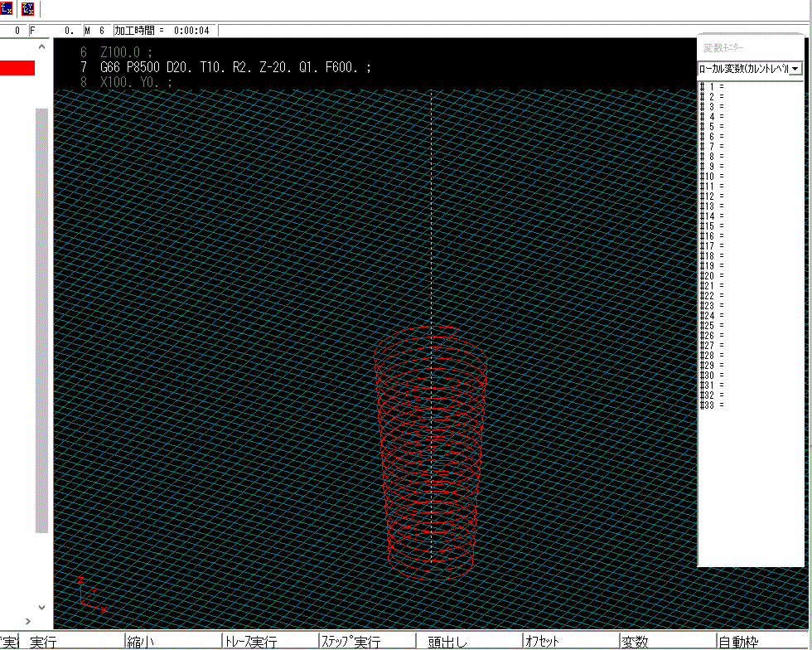The height and width of the screenshot is (650, 812).
Task: Switch to the ZYX isometric view icon
Action: [27, 8]
